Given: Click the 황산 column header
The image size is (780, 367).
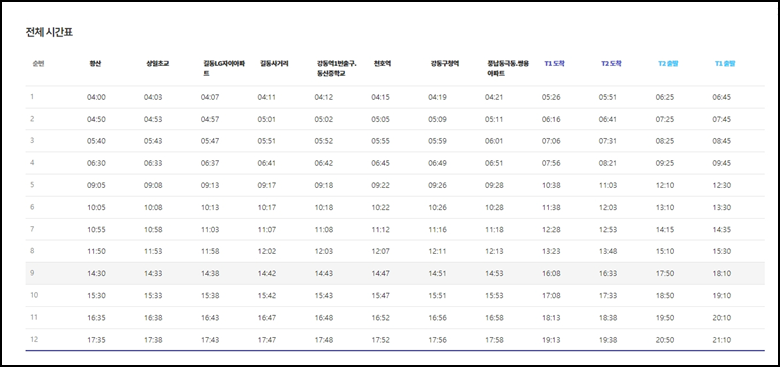Looking at the screenshot, I should [x=95, y=64].
